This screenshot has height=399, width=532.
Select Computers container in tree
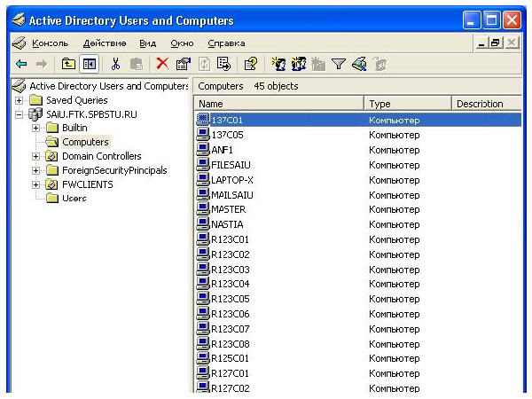pos(85,142)
